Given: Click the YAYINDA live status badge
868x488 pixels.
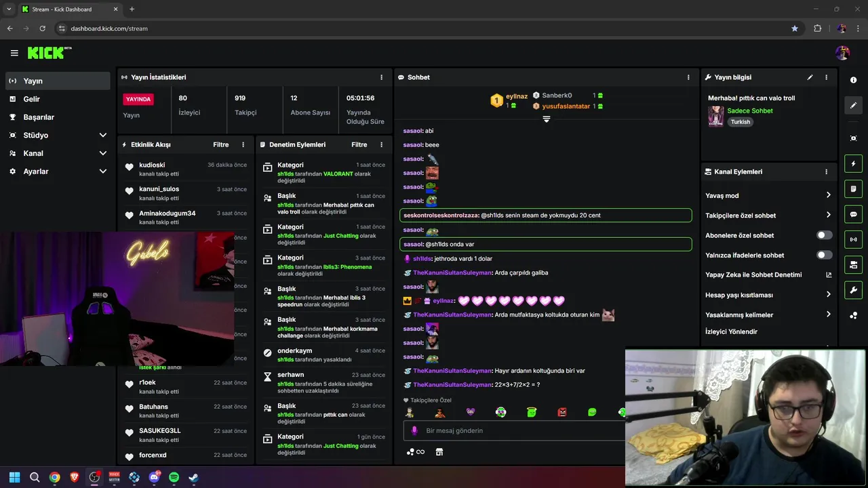Looking at the screenshot, I should [138, 99].
